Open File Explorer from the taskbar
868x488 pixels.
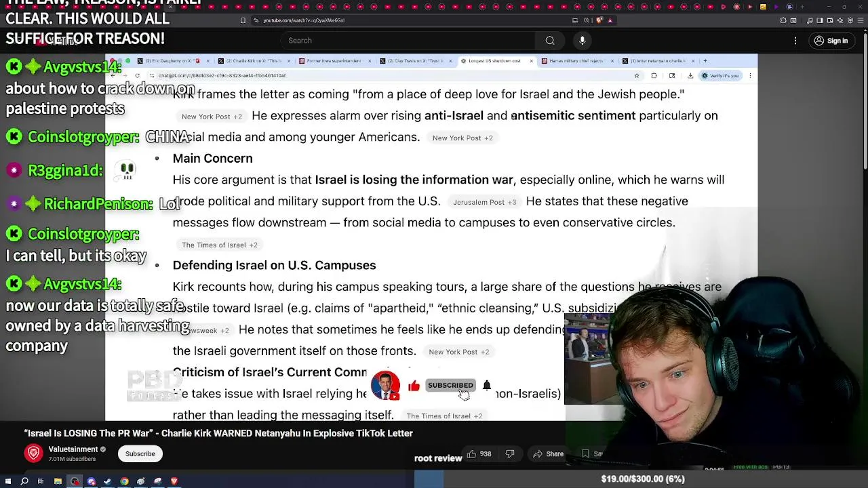pyautogui.click(x=58, y=481)
